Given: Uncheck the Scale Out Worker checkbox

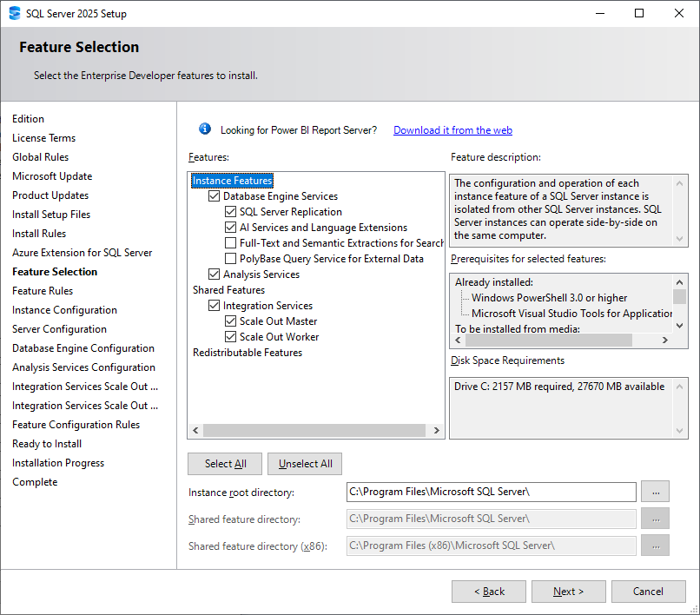Looking at the screenshot, I should 230,337.
